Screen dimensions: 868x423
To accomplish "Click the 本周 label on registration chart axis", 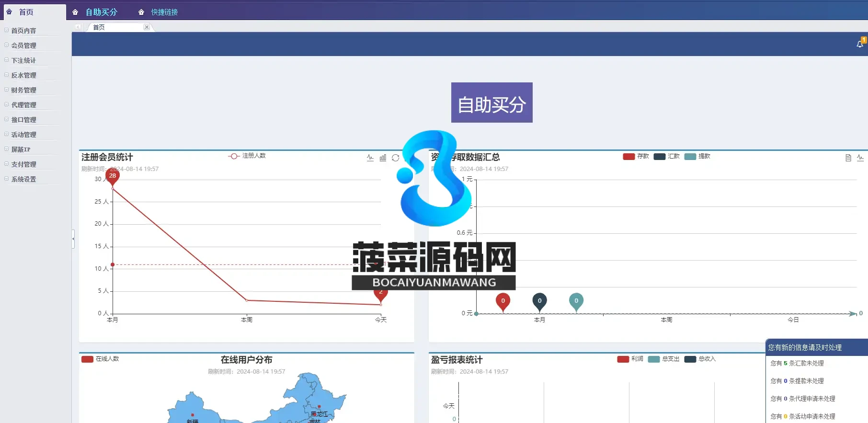I will 247,320.
